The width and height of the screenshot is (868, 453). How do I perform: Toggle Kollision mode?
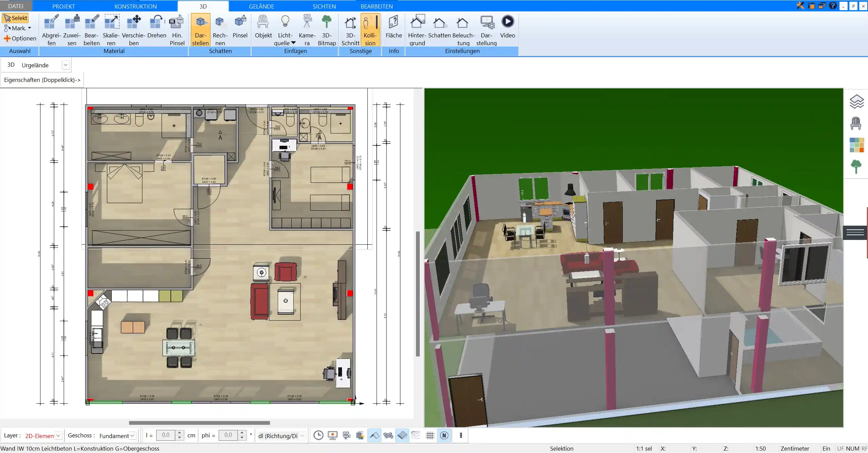[370, 30]
